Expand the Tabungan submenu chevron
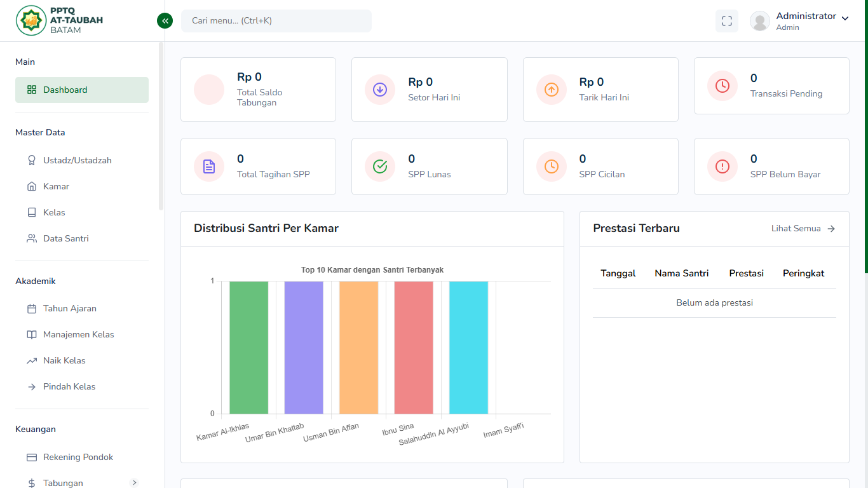The image size is (868, 488). [x=134, y=483]
